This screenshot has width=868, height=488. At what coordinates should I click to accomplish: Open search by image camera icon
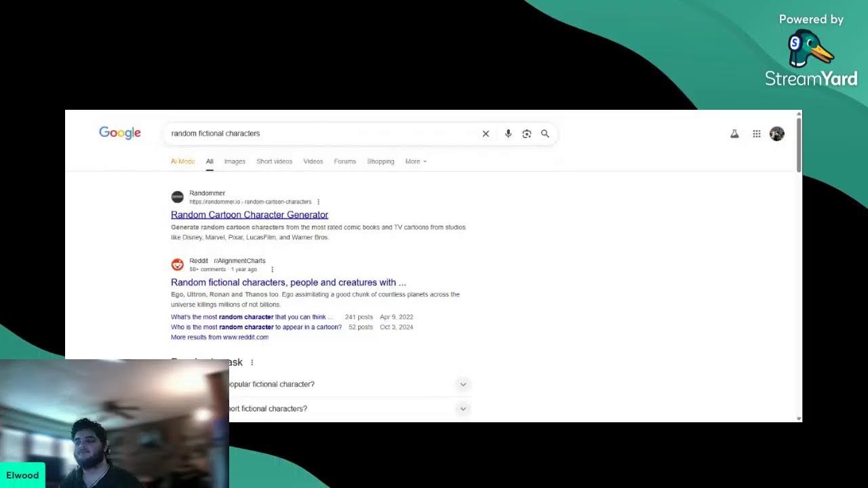click(x=526, y=134)
